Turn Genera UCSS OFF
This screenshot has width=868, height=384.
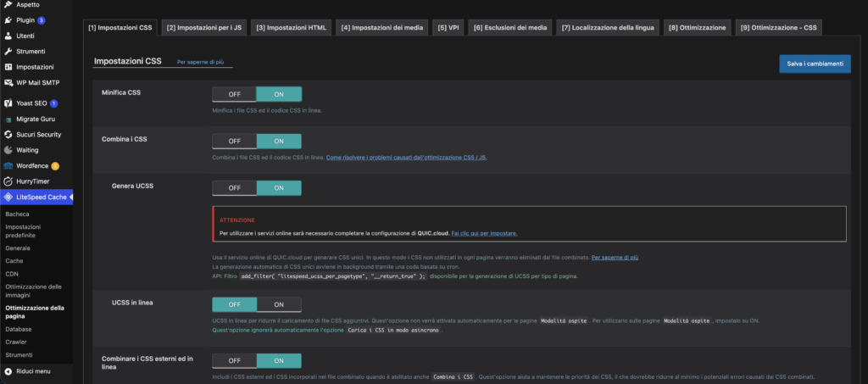(x=234, y=188)
